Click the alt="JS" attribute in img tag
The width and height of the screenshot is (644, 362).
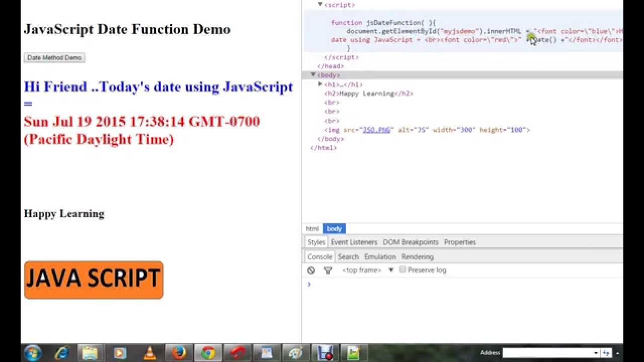pyautogui.click(x=413, y=130)
